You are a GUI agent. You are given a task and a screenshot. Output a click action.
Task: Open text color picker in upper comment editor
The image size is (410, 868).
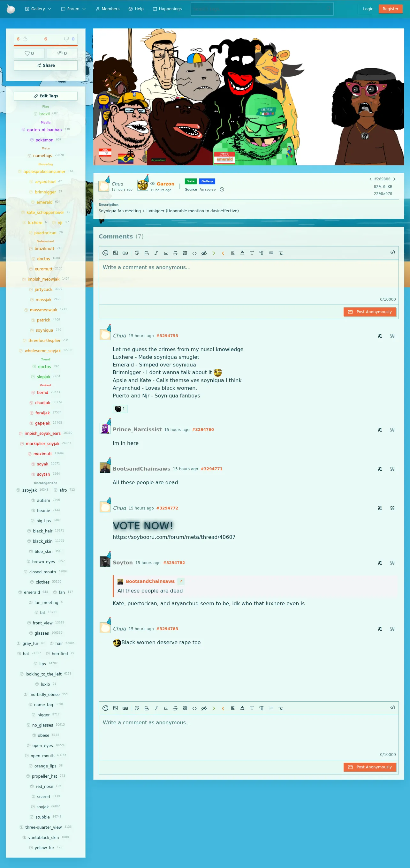pos(242,253)
